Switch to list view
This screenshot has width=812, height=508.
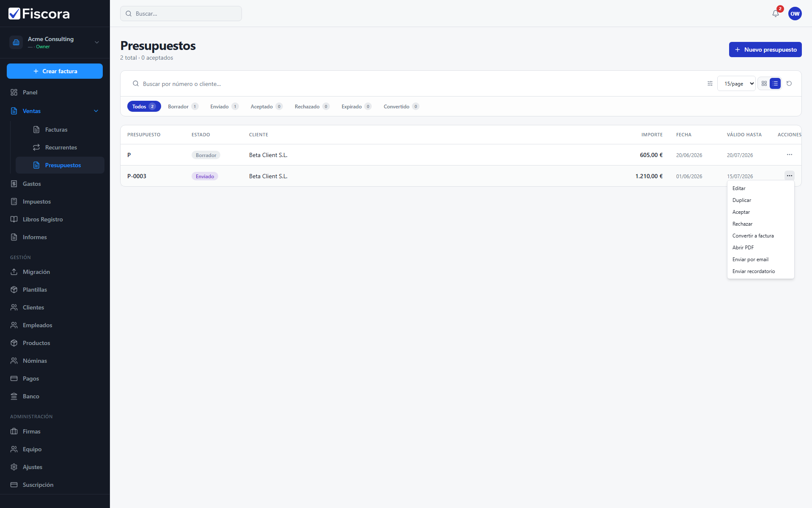point(775,83)
